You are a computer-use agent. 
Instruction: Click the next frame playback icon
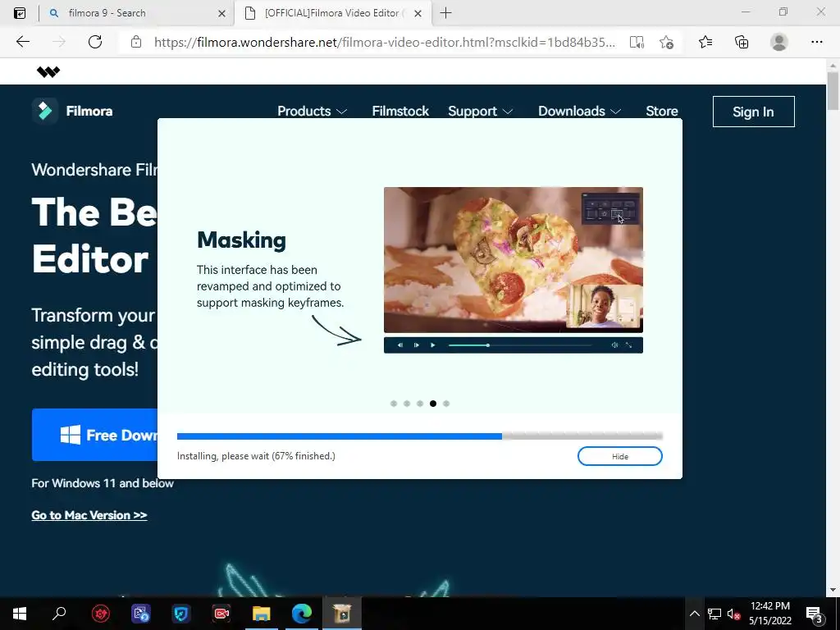click(x=416, y=345)
